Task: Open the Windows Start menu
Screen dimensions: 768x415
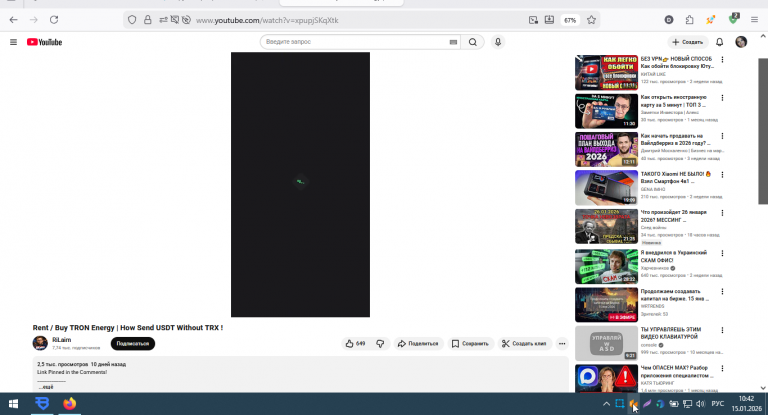Action: (x=13, y=404)
